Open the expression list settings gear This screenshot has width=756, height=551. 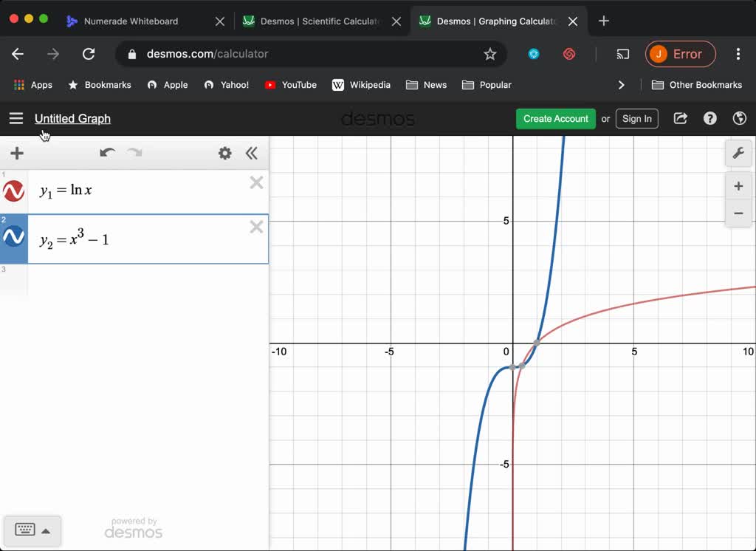(x=225, y=153)
